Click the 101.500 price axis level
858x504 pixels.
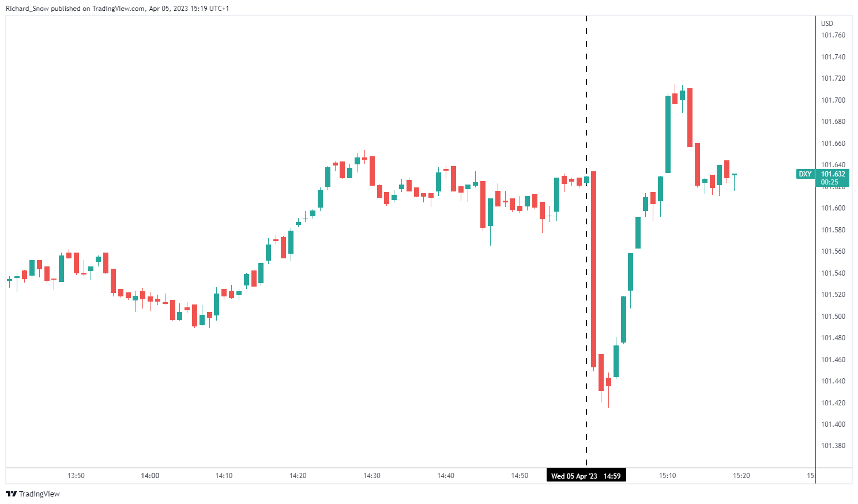tap(833, 317)
